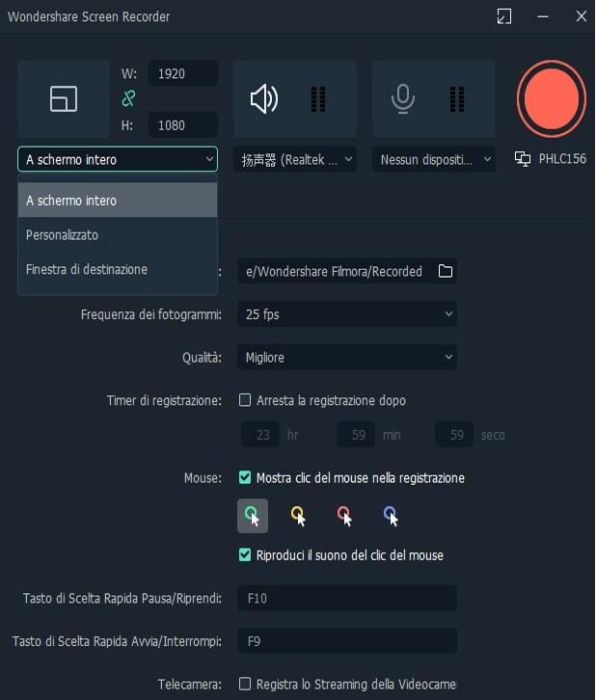Toggle the aspect ratio link icon

tap(128, 98)
